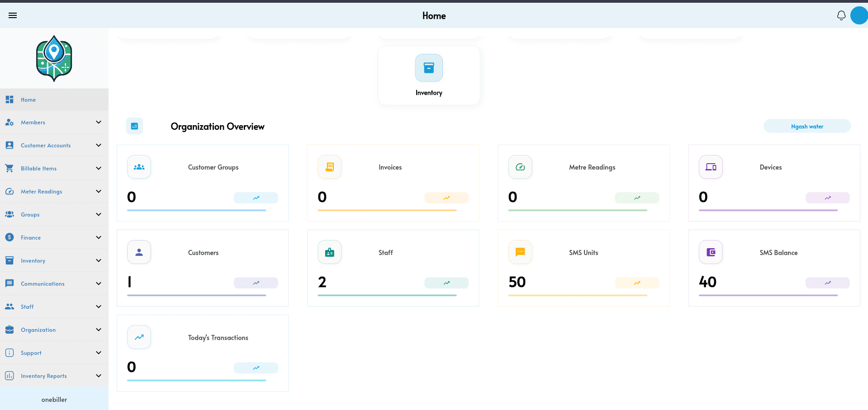
Task: Click the Ngash water button
Action: pyautogui.click(x=807, y=126)
